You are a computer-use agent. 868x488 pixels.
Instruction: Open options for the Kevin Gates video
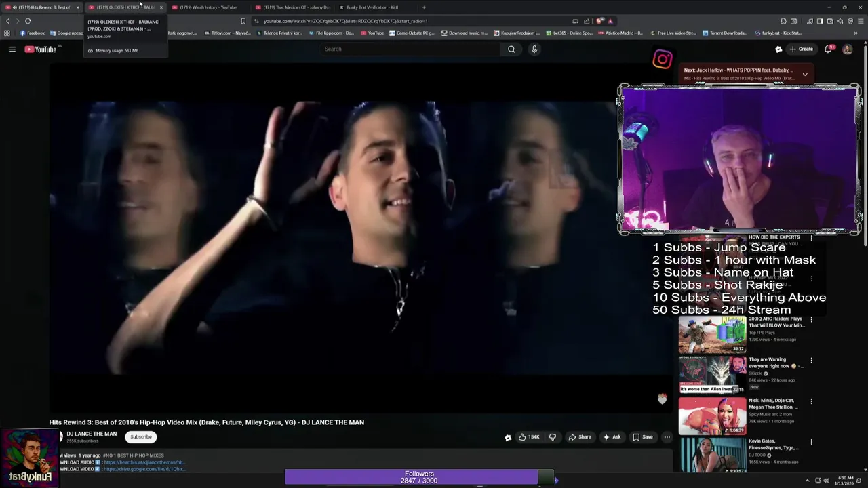click(811, 442)
